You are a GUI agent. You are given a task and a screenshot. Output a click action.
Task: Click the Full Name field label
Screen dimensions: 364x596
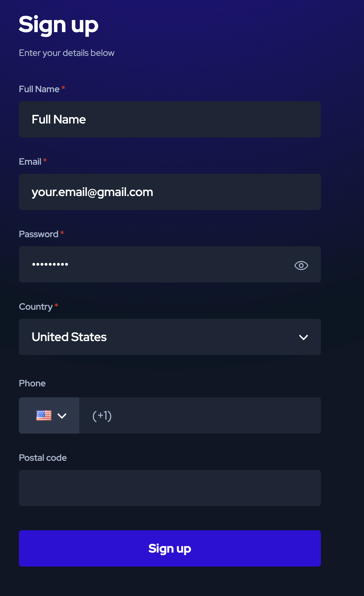coord(39,89)
